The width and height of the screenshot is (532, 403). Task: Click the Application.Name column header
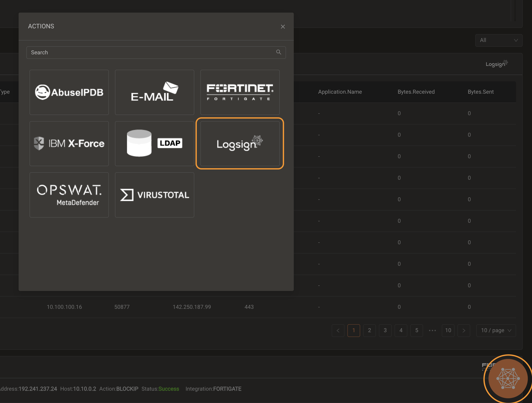pyautogui.click(x=340, y=92)
